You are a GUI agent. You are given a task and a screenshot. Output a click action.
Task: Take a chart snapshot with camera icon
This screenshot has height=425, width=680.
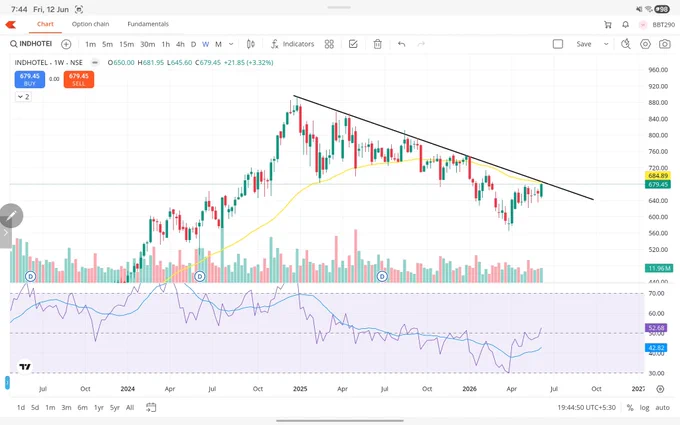pos(664,44)
